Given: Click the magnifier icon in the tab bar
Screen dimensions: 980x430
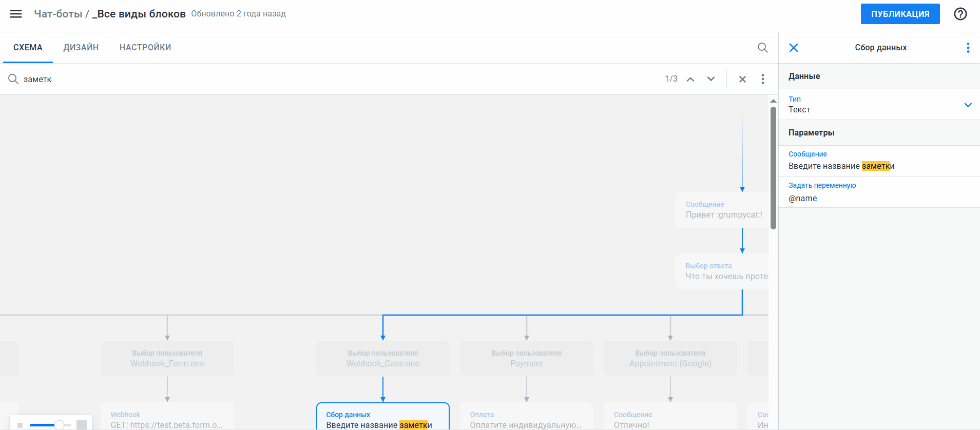Looking at the screenshot, I should (x=762, y=48).
